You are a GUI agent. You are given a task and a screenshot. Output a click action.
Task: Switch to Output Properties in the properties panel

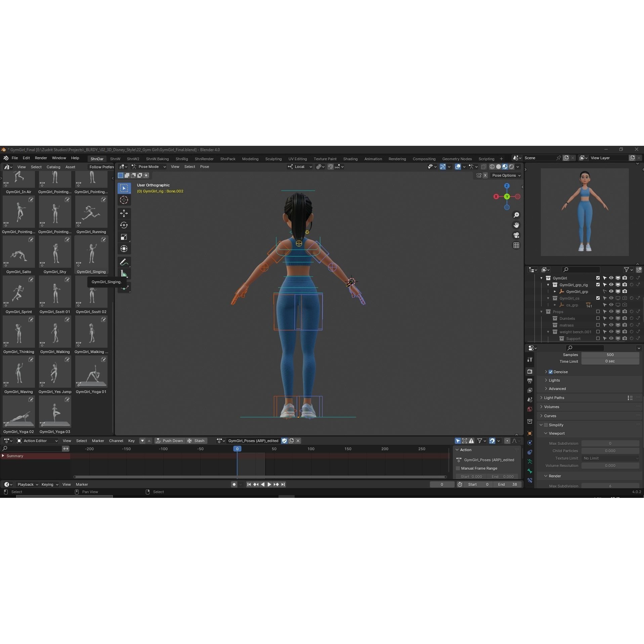(530, 381)
